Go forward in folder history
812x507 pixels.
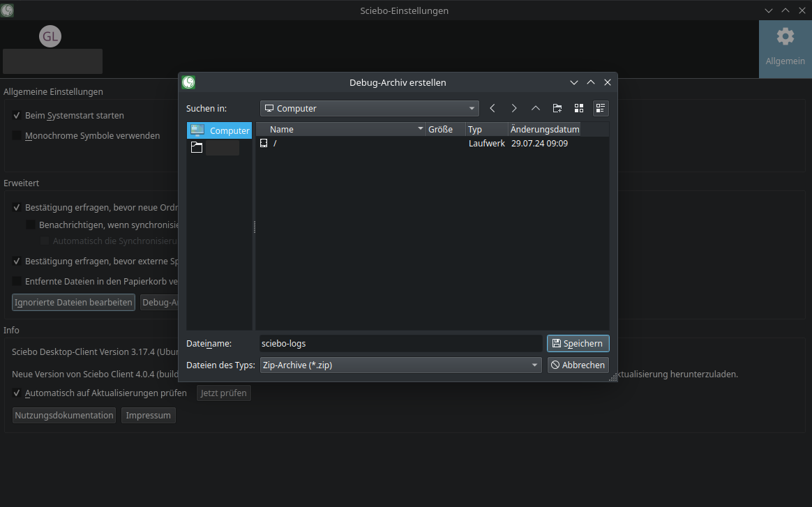(x=514, y=108)
